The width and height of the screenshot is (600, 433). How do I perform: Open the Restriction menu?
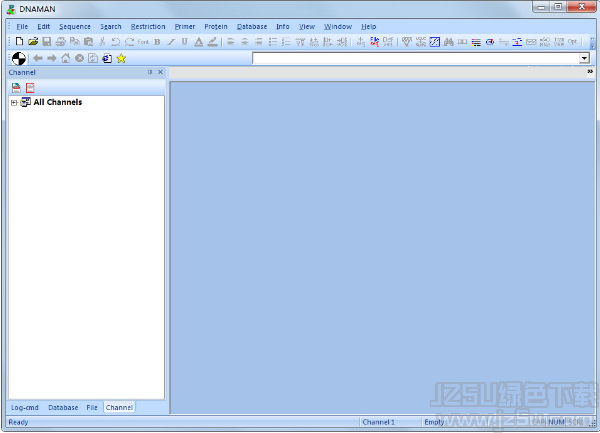click(148, 26)
